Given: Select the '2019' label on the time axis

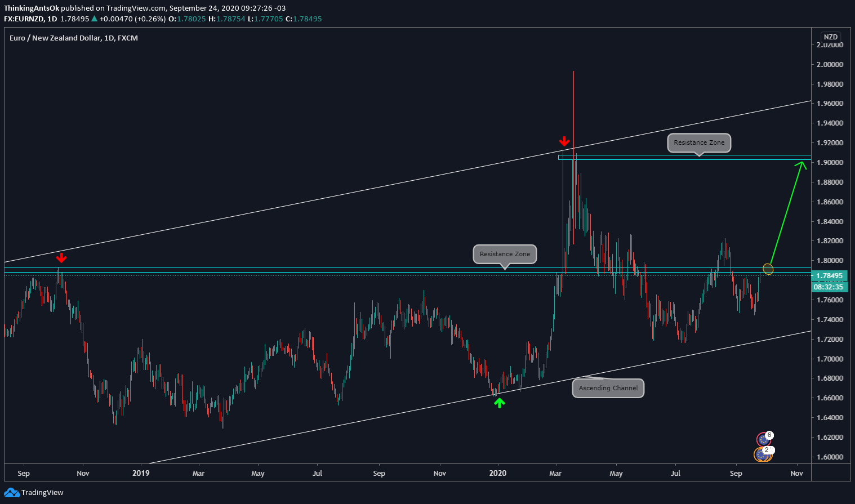Looking at the screenshot, I should click(141, 473).
